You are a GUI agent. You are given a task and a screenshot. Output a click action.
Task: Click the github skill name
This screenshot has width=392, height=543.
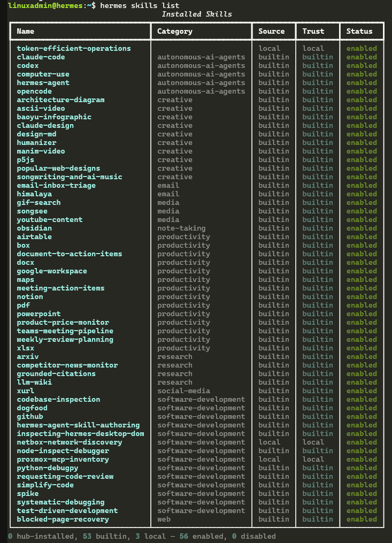[30, 417]
